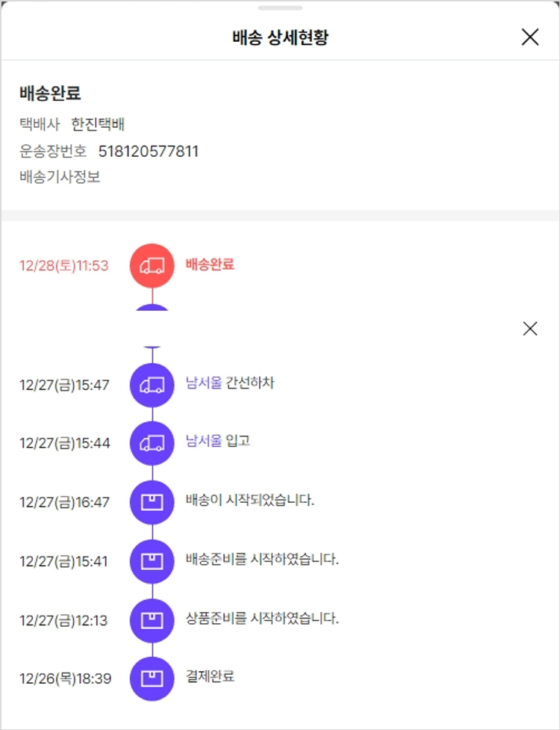Click box icon beside 배송이 시작되었습니다

(152, 501)
